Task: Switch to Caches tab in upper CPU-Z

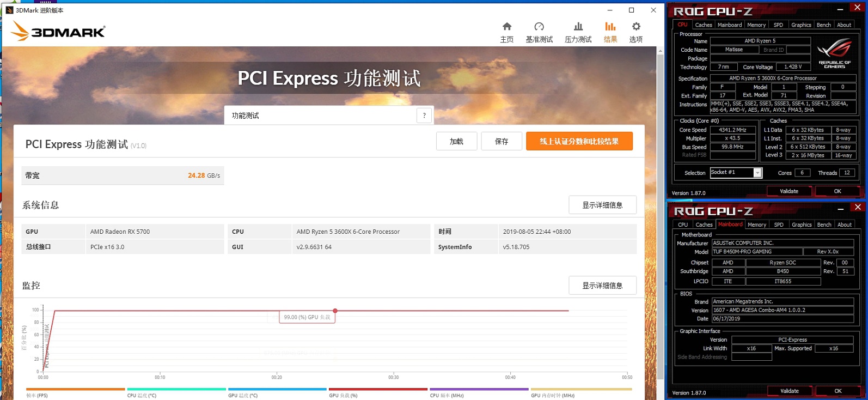Action: click(x=704, y=25)
